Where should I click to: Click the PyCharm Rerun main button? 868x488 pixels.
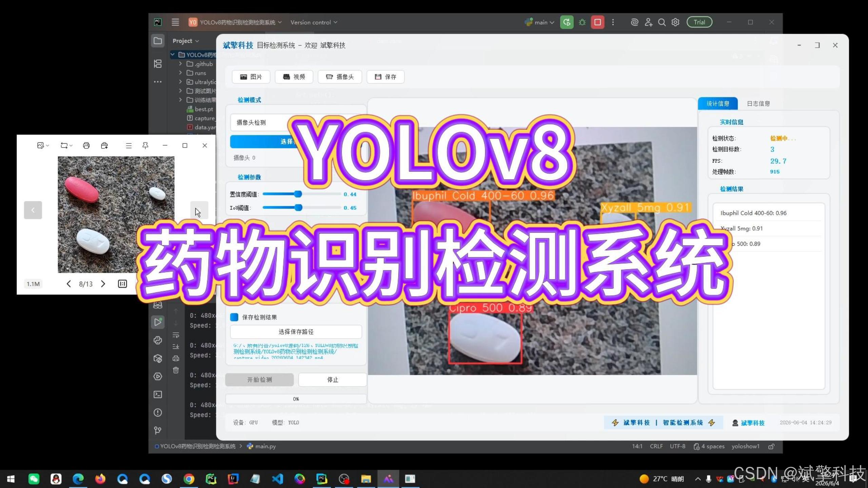(x=567, y=22)
